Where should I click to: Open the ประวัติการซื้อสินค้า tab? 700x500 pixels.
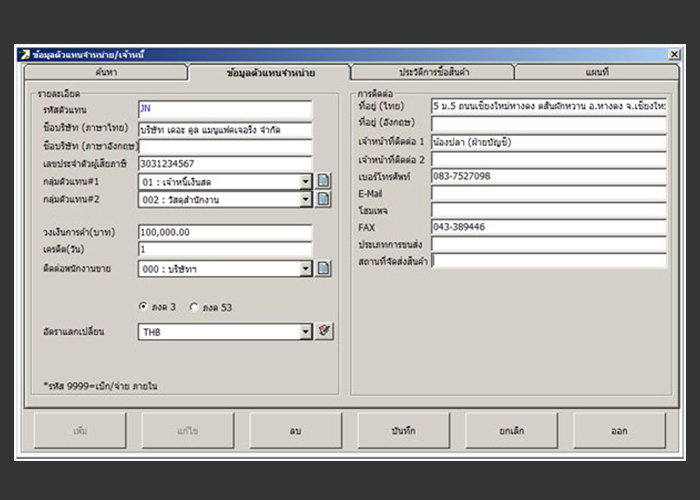(434, 72)
